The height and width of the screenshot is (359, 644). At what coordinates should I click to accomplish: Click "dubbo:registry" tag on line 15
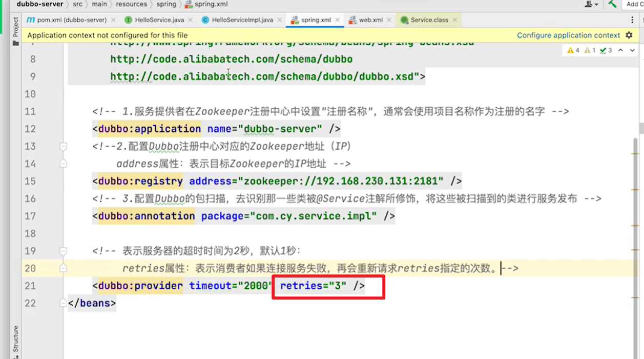point(140,181)
